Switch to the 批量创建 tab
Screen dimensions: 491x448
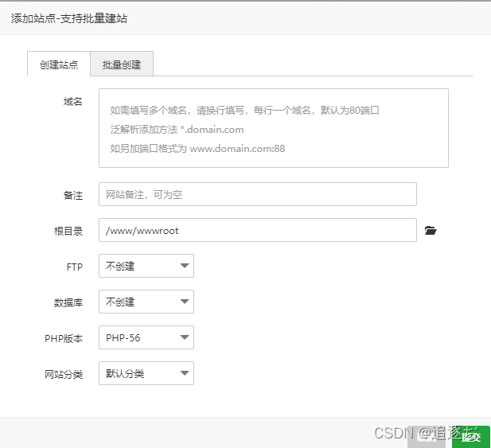coord(122,64)
